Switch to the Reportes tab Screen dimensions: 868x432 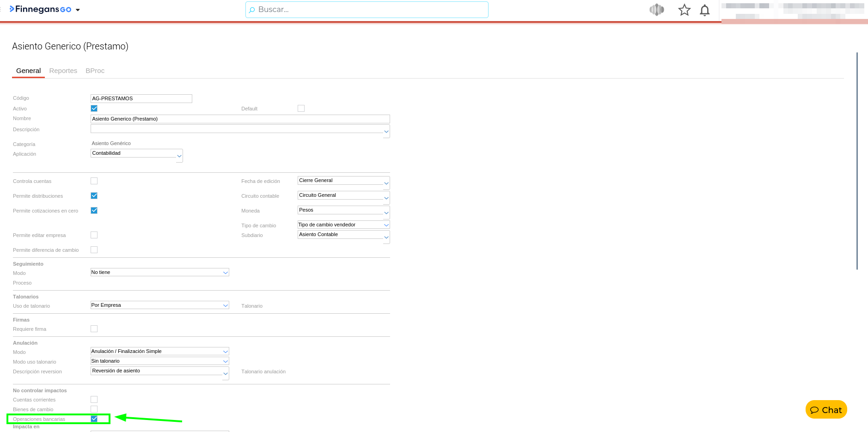pos(63,71)
